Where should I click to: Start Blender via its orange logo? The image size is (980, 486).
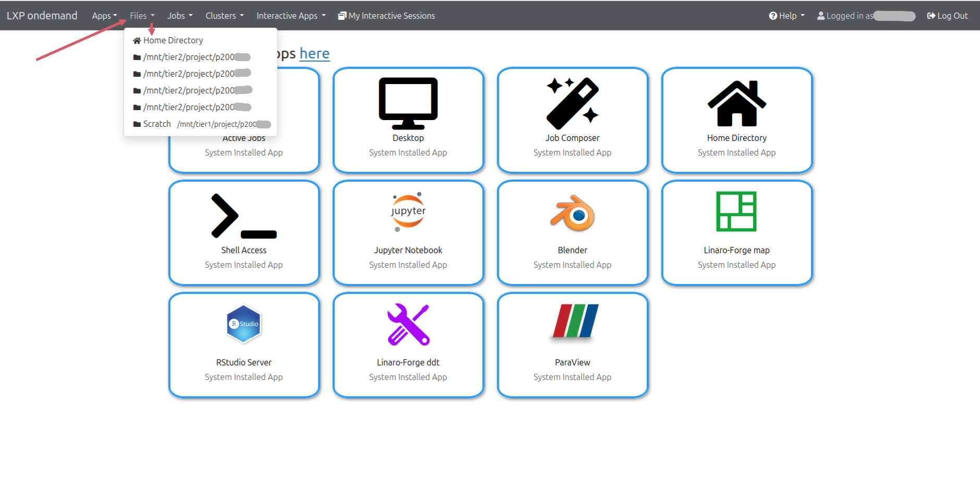point(572,213)
